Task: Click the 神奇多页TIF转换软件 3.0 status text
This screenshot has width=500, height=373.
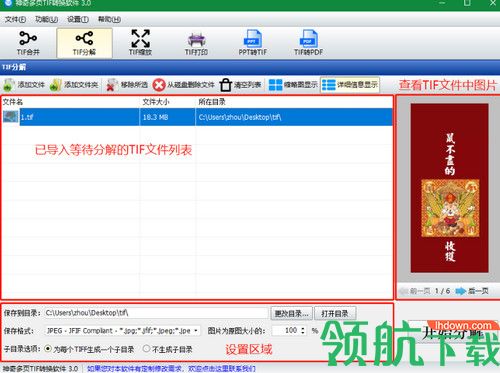Action: [x=40, y=368]
